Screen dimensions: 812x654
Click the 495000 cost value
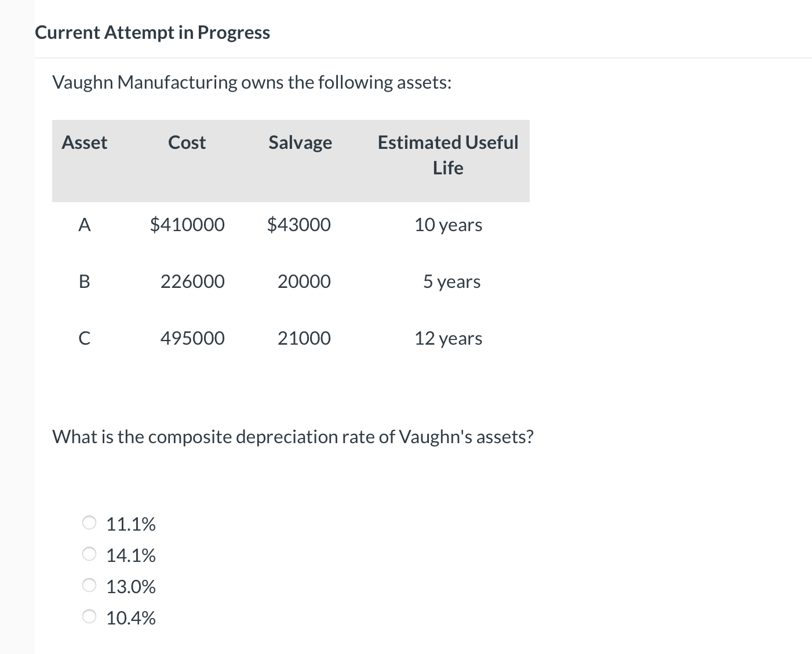[x=192, y=338]
